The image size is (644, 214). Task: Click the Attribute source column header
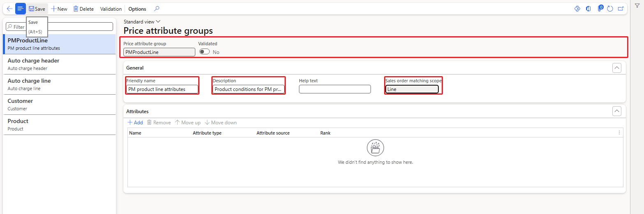tap(273, 133)
